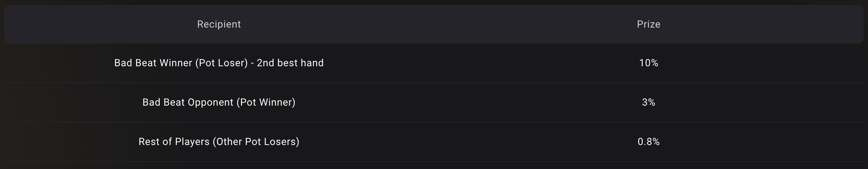Screen dimensions: 868x169
Task: Click the 10% prize value
Action: [x=648, y=63]
